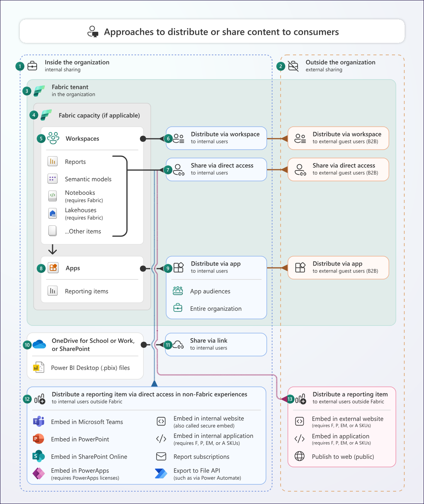Click the briefcase icon for Inside the organization
Image resolution: width=424 pixels, height=504 pixels.
(32, 66)
